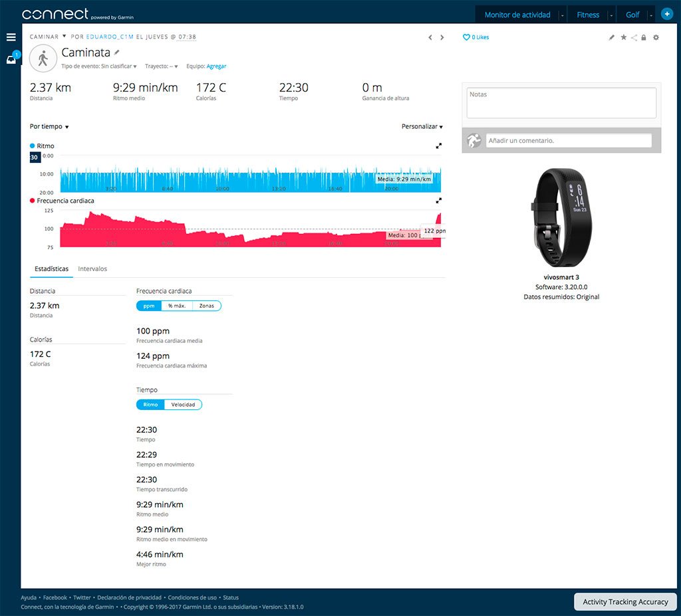The image size is (681, 616).
Task: Switch to the Intervalos tab
Action: pyautogui.click(x=92, y=269)
